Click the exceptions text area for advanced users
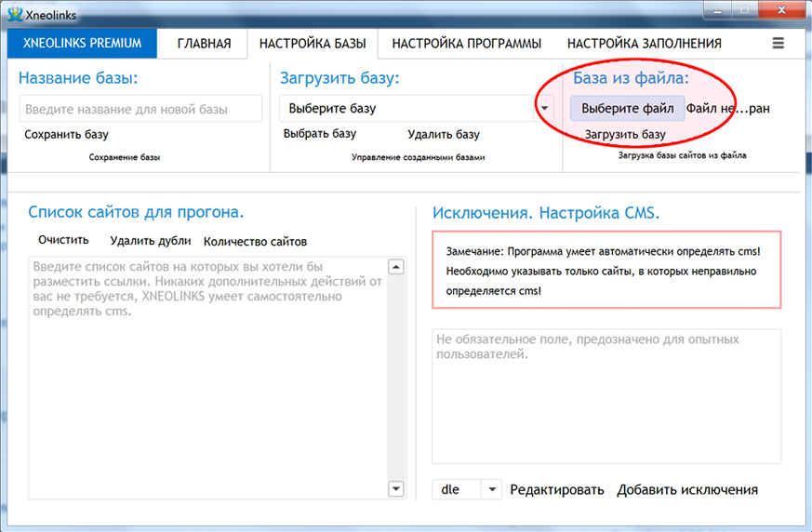This screenshot has width=812, height=532. [606, 396]
